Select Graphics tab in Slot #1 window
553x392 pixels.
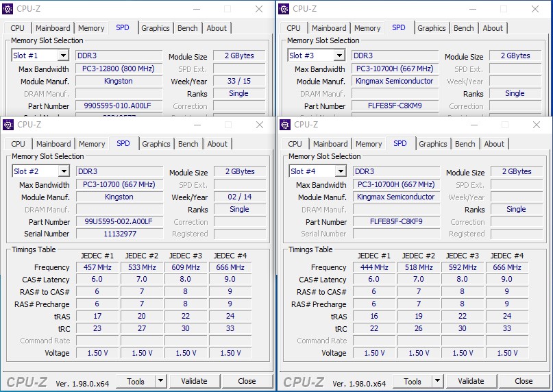[155, 28]
